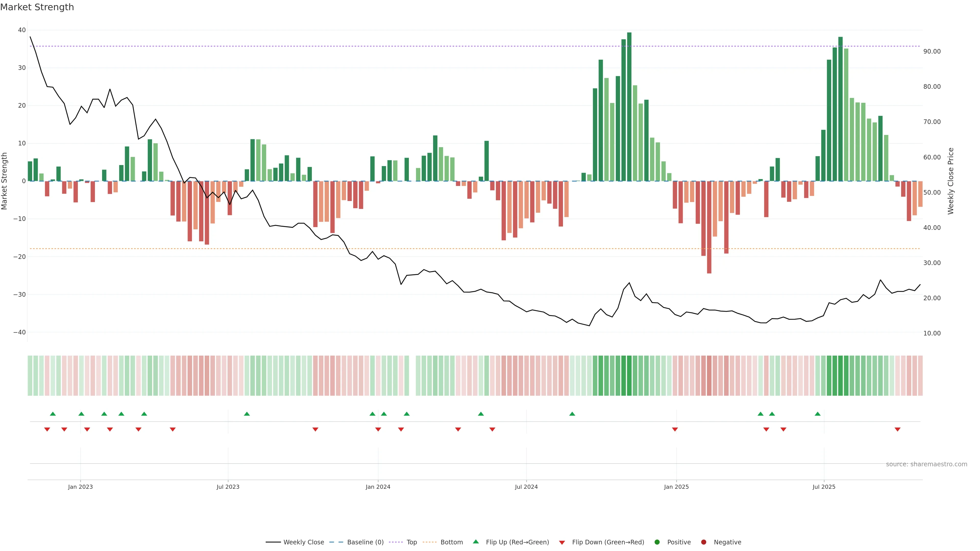
Task: Click the Weekly Close Price axis title
Action: coord(951,181)
